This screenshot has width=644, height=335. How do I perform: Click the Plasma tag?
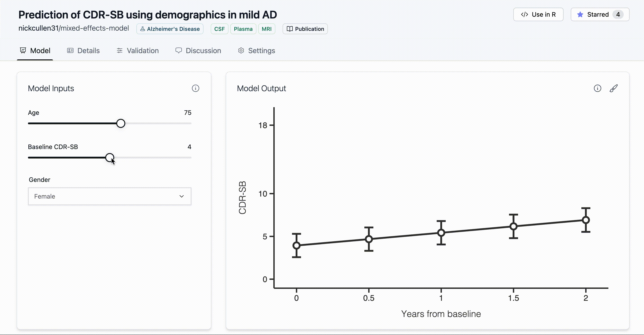coord(243,29)
